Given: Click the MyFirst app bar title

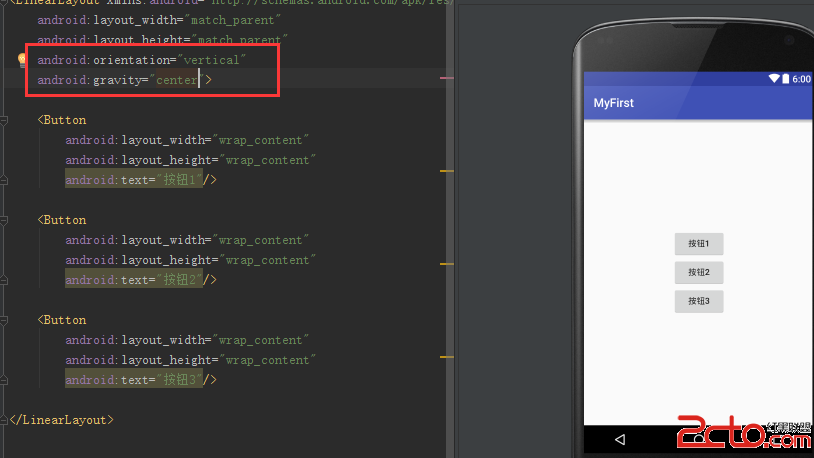Looking at the screenshot, I should pos(614,103).
